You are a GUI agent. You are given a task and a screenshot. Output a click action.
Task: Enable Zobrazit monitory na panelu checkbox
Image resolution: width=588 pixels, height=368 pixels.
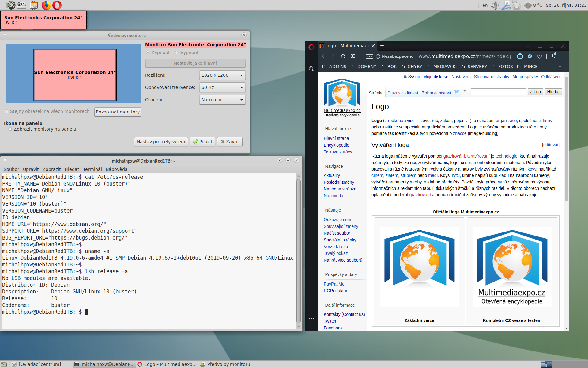point(10,129)
